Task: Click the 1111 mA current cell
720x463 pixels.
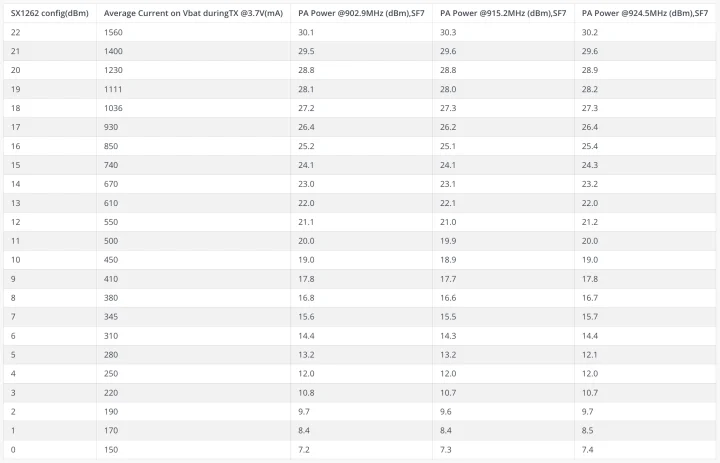Action: (x=113, y=89)
